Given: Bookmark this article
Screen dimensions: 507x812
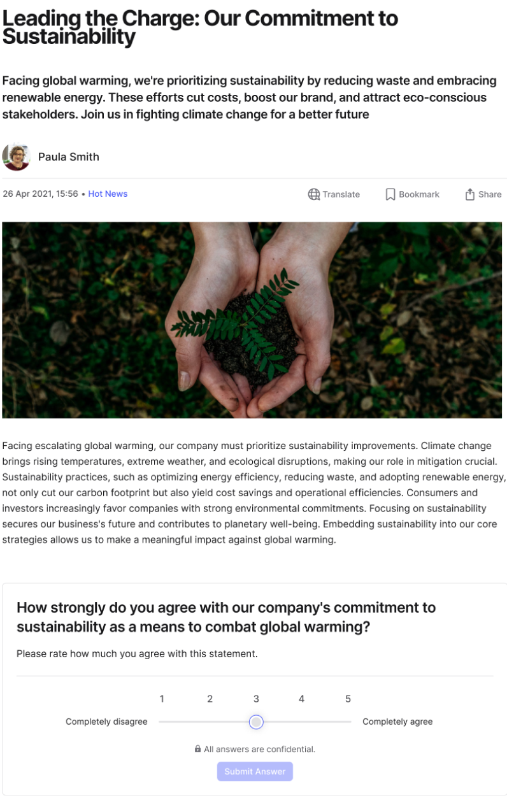Looking at the screenshot, I should 411,194.
